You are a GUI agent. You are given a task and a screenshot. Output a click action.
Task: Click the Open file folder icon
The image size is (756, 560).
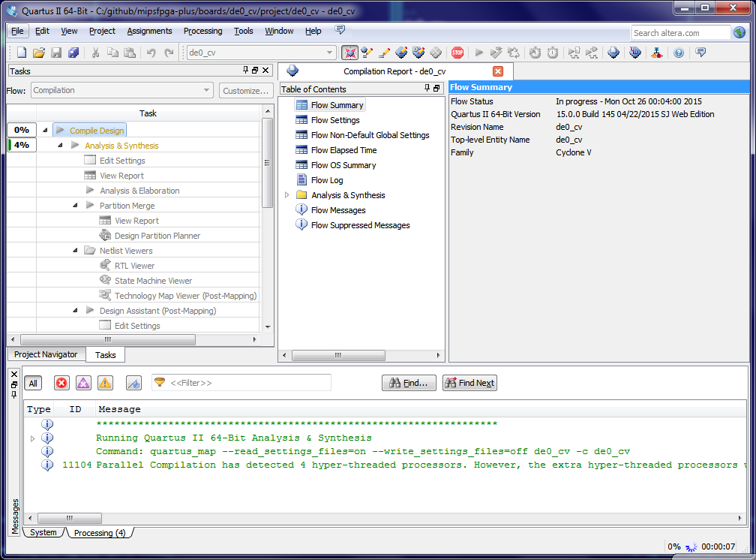tap(39, 52)
